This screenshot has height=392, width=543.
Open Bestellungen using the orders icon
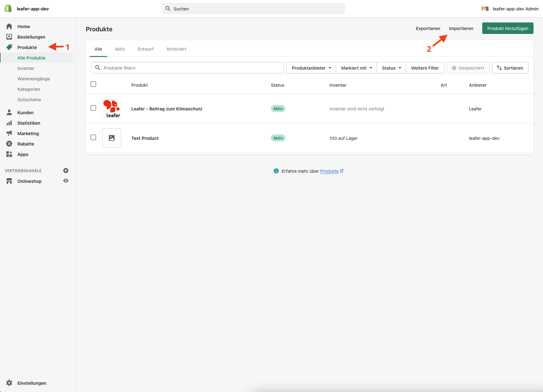(x=9, y=36)
